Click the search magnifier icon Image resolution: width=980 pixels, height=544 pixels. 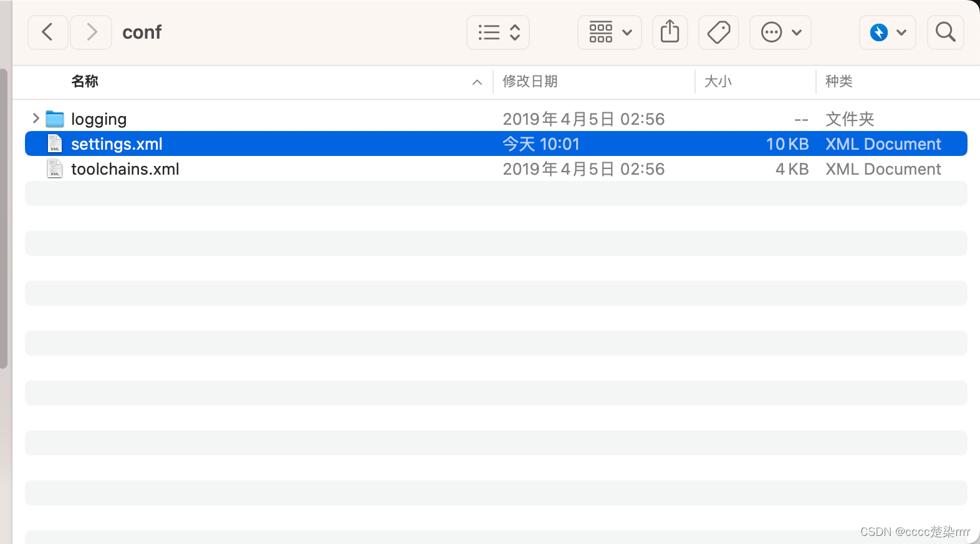946,32
